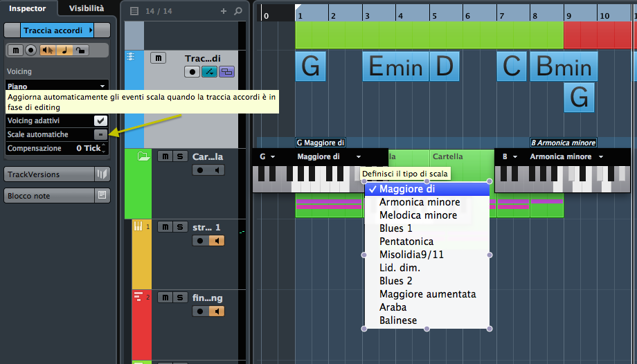This screenshot has height=364, width=637.
Task: Click the purple show-scales icon on chord track
Action: click(226, 72)
